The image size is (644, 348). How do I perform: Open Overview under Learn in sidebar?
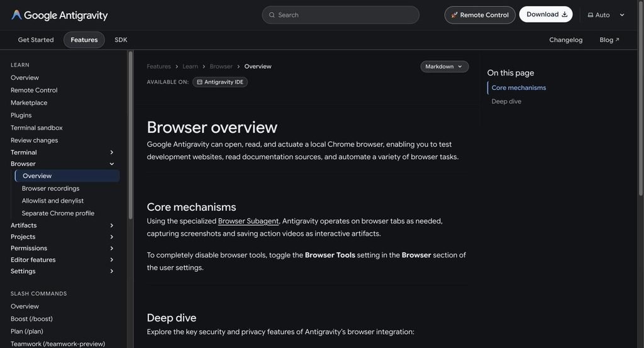pyautogui.click(x=25, y=77)
